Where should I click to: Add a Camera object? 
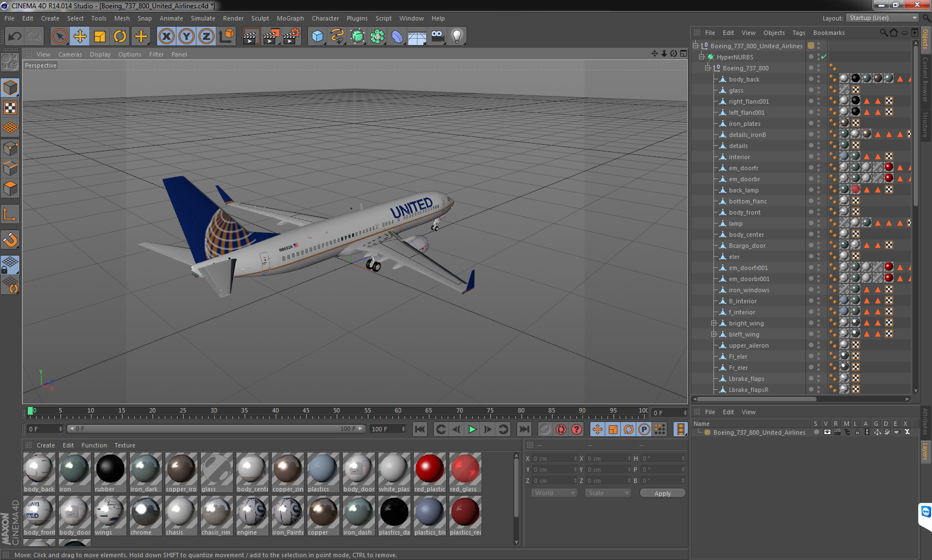(x=437, y=37)
